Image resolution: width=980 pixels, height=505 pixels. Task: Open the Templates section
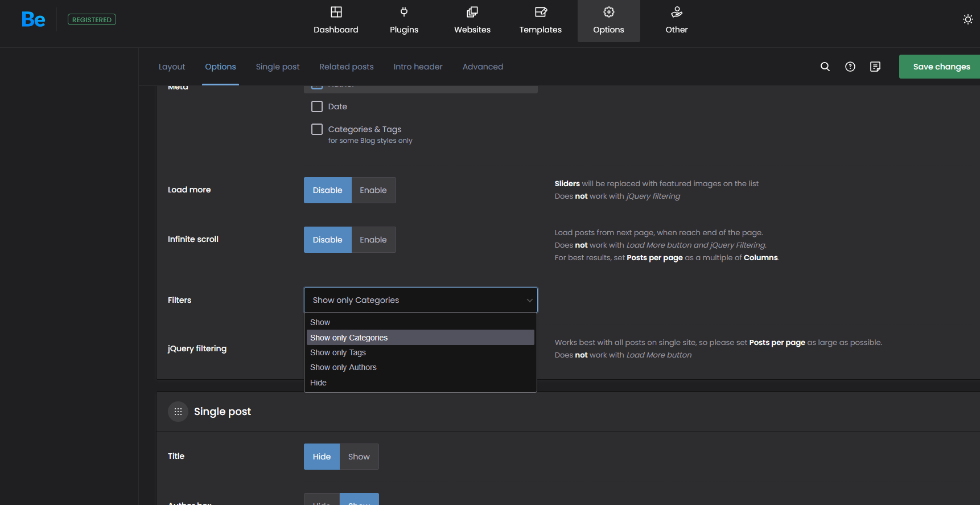(540, 20)
